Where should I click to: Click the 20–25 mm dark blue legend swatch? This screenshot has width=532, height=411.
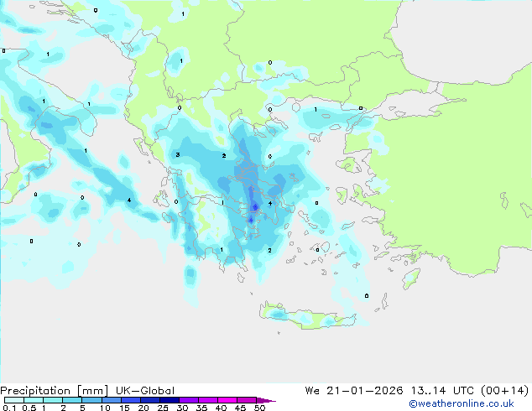tap(150, 400)
